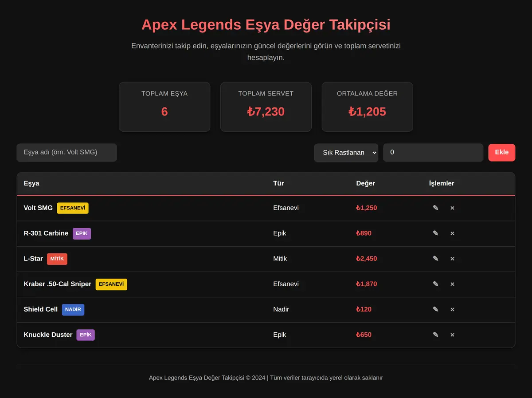This screenshot has height=398, width=532.
Task: Click the Efsanevi type in Volt SMG row
Action: (286, 208)
